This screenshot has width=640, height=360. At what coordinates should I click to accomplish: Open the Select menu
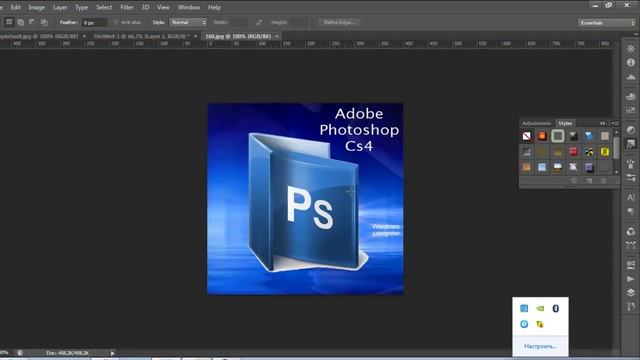point(104,7)
